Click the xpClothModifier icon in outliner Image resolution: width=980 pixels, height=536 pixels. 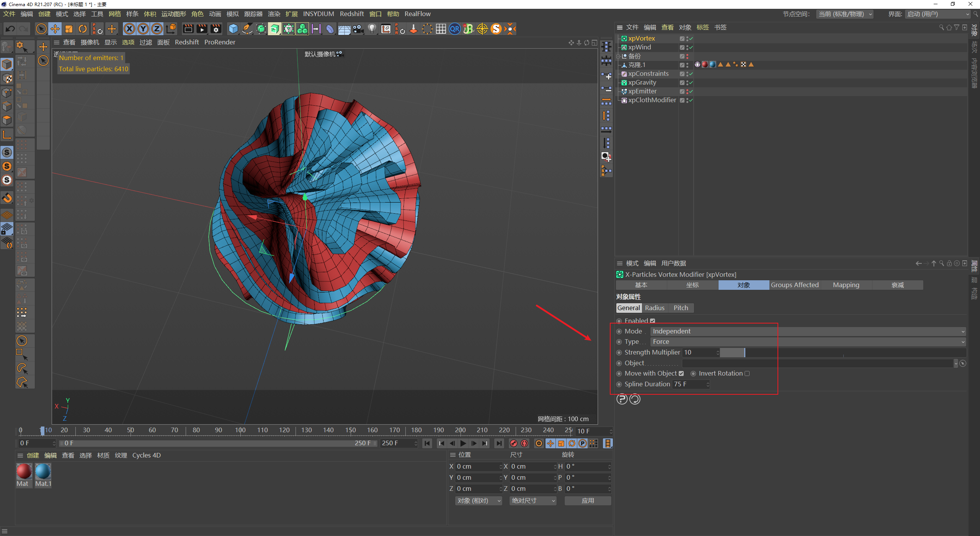[x=623, y=100]
